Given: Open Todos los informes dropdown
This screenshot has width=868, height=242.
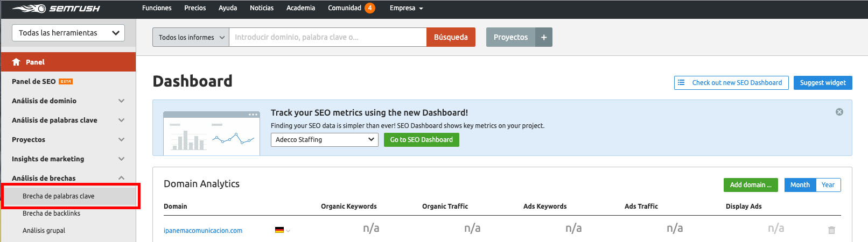Looking at the screenshot, I should click(191, 37).
